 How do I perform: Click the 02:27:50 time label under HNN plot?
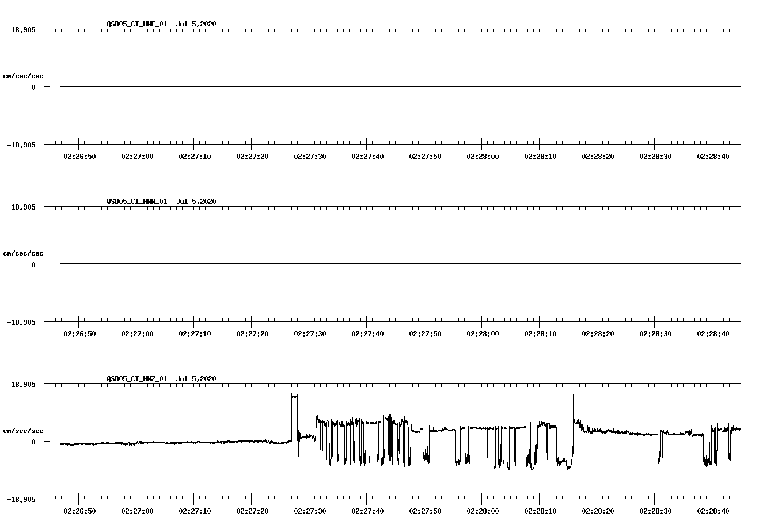pos(425,334)
